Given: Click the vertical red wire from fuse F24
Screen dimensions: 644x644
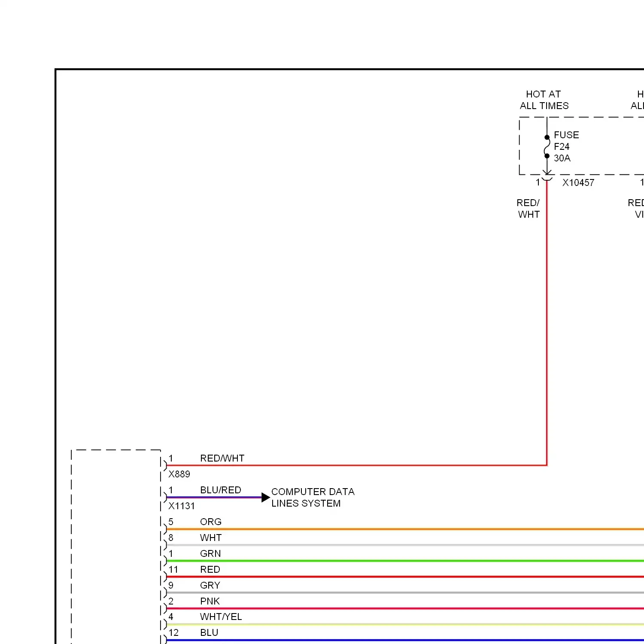Looking at the screenshot, I should (547, 322).
